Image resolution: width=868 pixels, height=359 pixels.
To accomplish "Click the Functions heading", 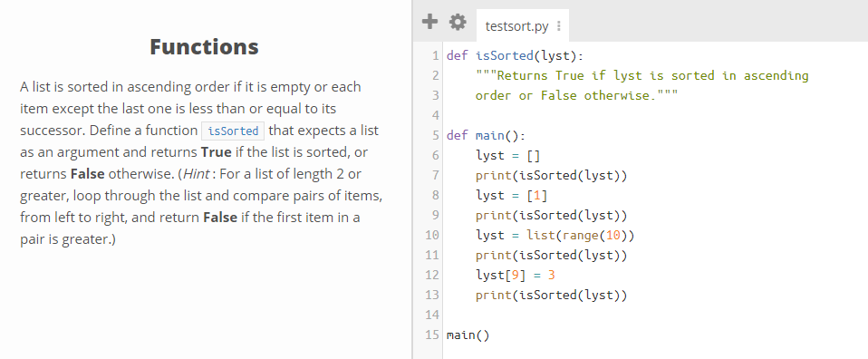I will (x=204, y=46).
